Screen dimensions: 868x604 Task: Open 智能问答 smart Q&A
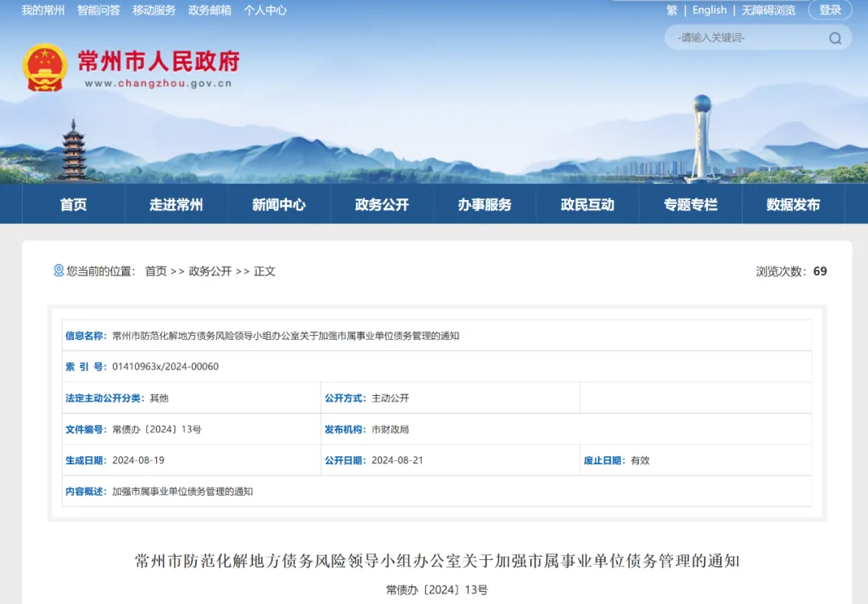(x=99, y=10)
